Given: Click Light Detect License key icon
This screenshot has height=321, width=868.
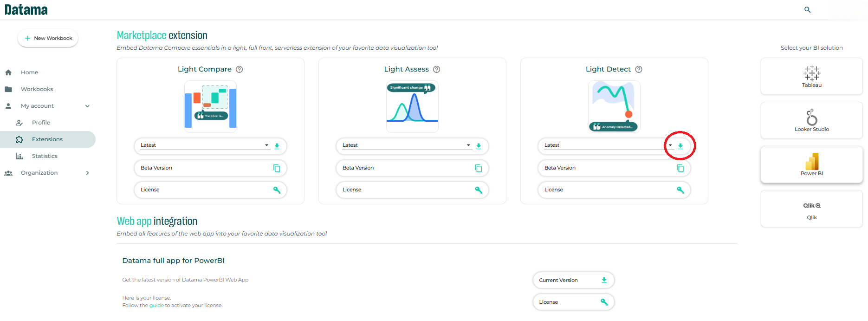Looking at the screenshot, I should point(680,190).
